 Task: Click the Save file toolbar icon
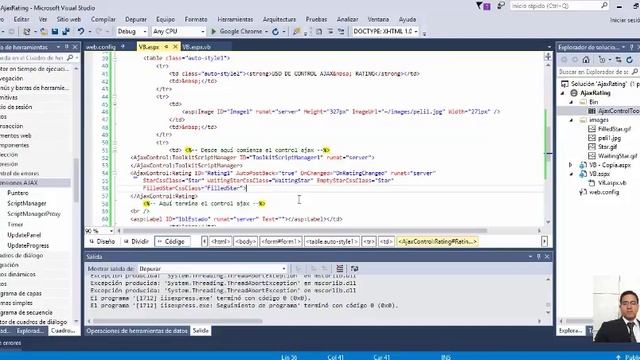(54, 31)
